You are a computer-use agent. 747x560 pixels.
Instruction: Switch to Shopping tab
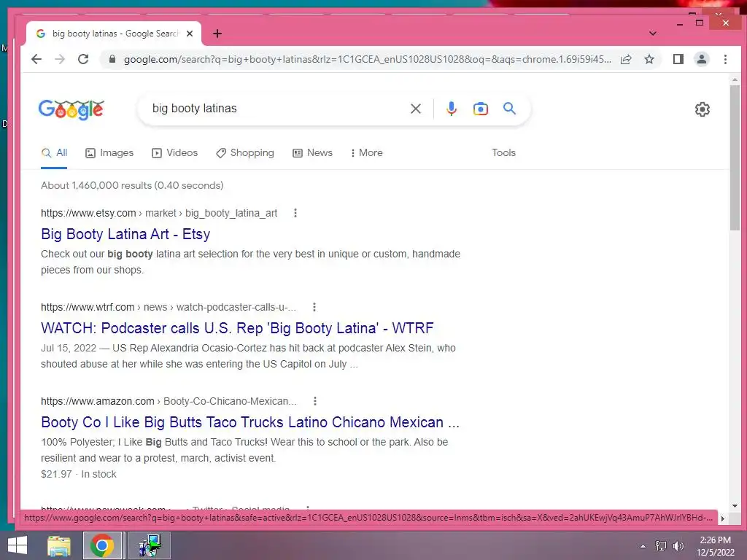click(245, 153)
